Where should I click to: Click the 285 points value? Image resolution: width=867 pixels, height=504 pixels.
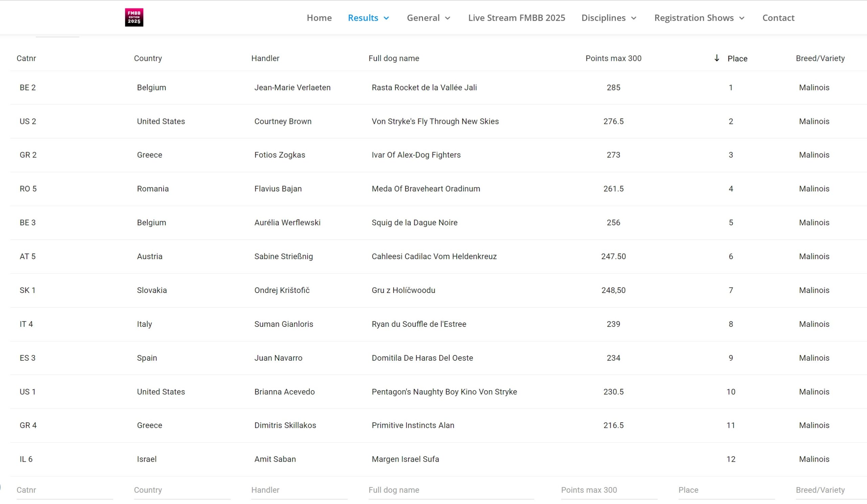click(x=613, y=87)
